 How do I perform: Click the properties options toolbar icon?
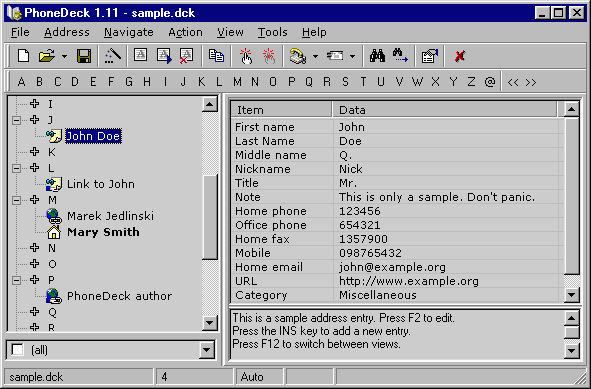[x=429, y=57]
